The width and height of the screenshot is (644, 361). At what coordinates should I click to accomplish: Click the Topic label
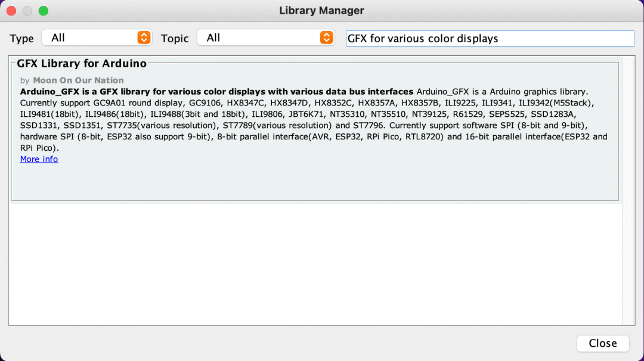click(x=175, y=39)
